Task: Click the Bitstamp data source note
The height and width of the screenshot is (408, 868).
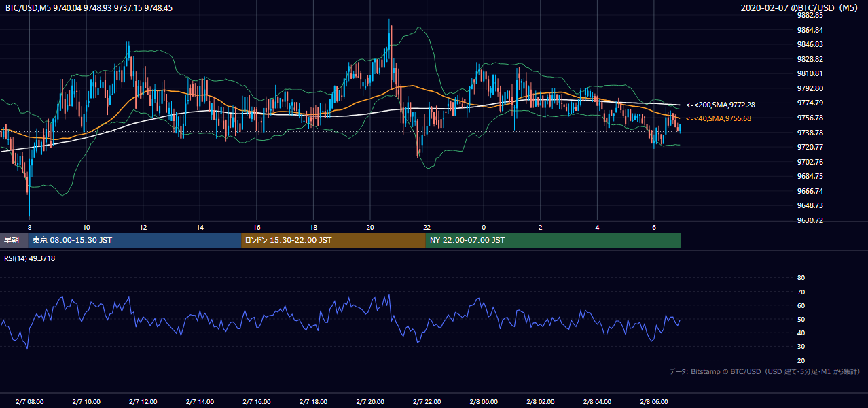Action: 765,372
